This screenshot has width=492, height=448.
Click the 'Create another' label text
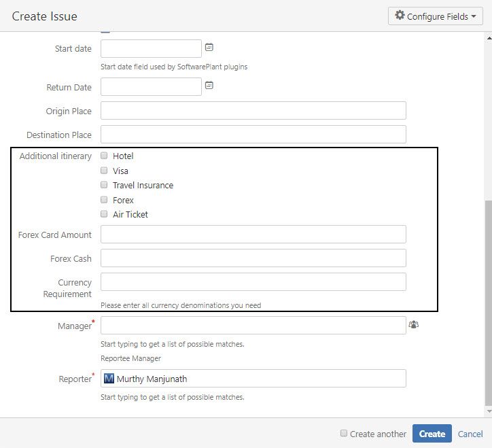pyautogui.click(x=378, y=434)
